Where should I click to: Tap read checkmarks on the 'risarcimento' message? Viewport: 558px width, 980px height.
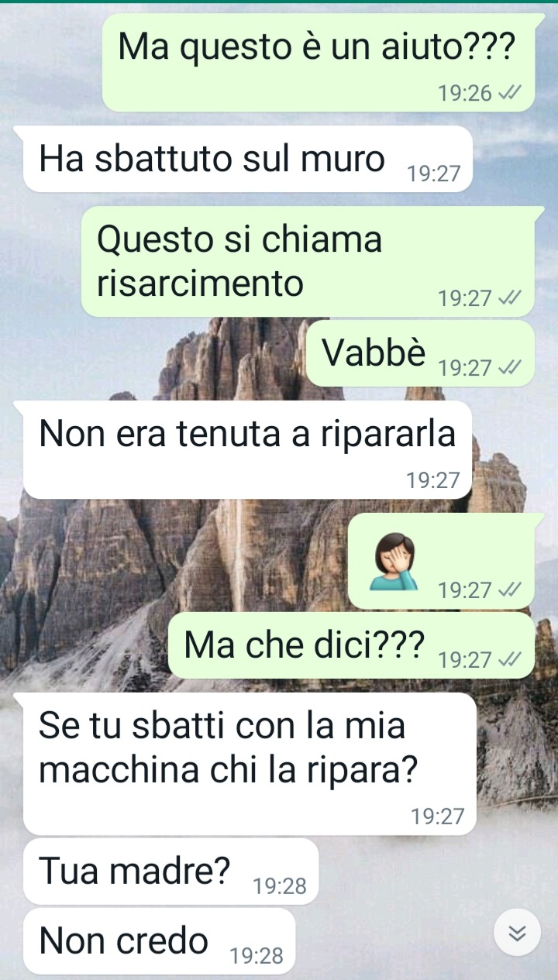(x=508, y=298)
